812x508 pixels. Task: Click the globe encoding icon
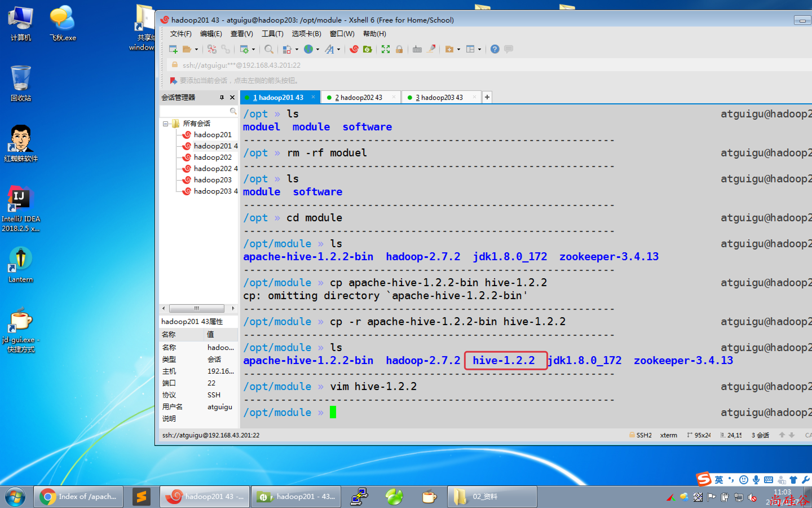(308, 49)
